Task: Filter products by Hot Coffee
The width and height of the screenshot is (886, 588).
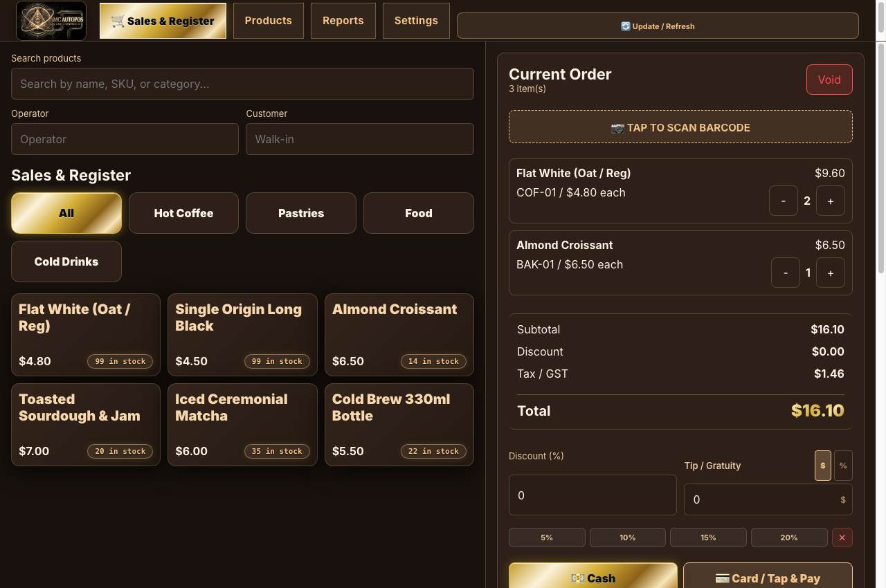Action: [x=183, y=213]
